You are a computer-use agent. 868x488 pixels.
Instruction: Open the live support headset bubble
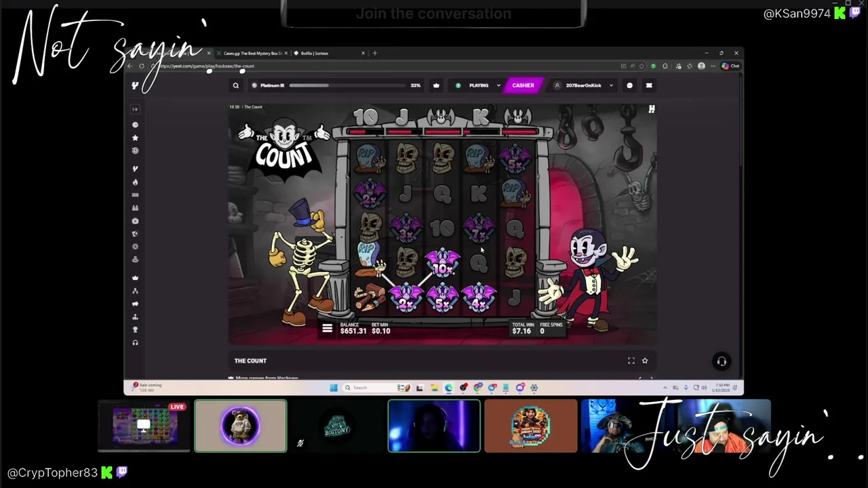tap(722, 361)
